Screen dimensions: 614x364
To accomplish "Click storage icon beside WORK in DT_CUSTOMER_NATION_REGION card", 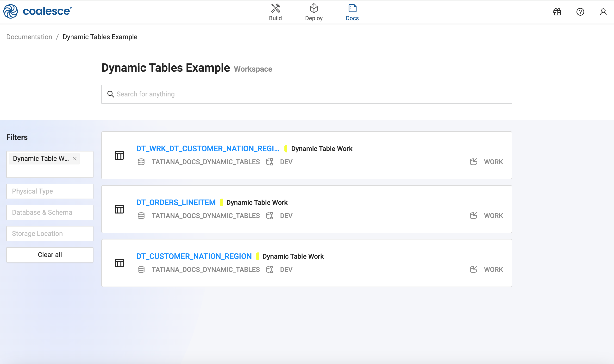I will pyautogui.click(x=473, y=270).
